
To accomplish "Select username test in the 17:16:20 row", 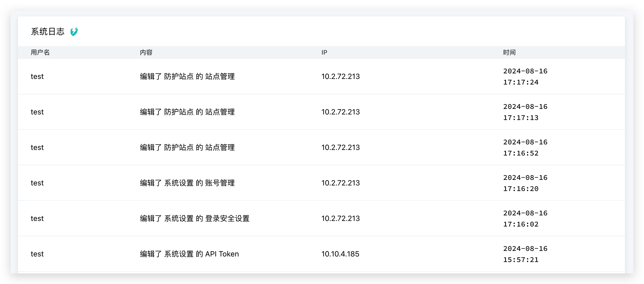I will coord(37,183).
